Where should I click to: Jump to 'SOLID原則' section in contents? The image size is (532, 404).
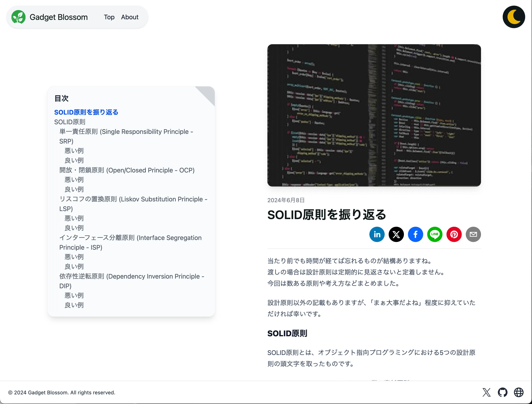click(x=70, y=122)
